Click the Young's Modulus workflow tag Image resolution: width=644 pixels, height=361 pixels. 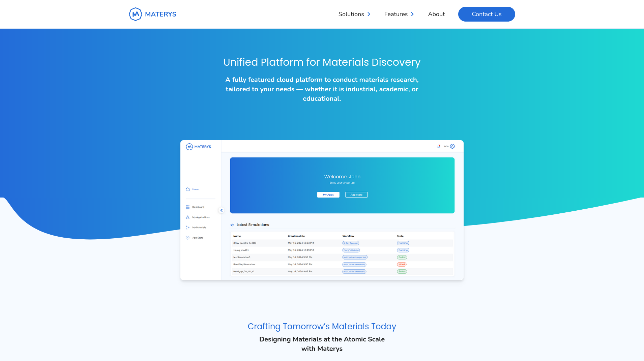pos(351,250)
